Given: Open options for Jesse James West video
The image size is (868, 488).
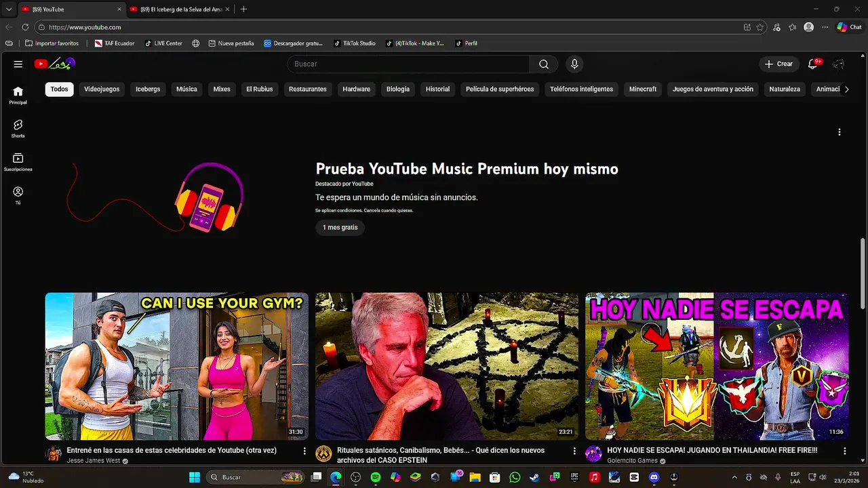Looking at the screenshot, I should [x=304, y=451].
